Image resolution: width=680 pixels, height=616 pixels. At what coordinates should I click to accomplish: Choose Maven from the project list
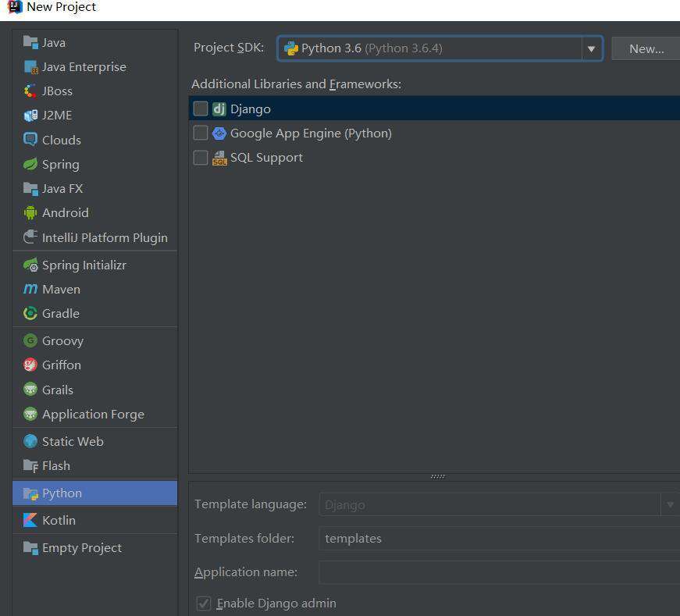(x=94, y=290)
